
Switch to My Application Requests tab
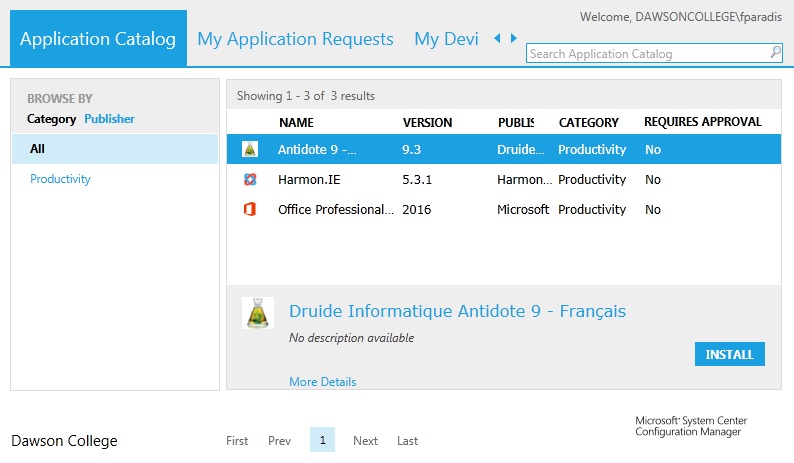(295, 39)
